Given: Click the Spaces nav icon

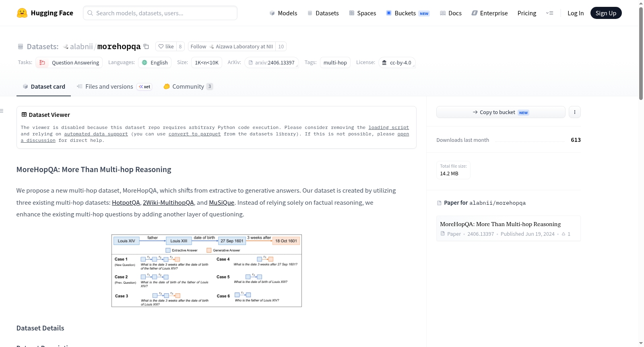Looking at the screenshot, I should click(352, 13).
